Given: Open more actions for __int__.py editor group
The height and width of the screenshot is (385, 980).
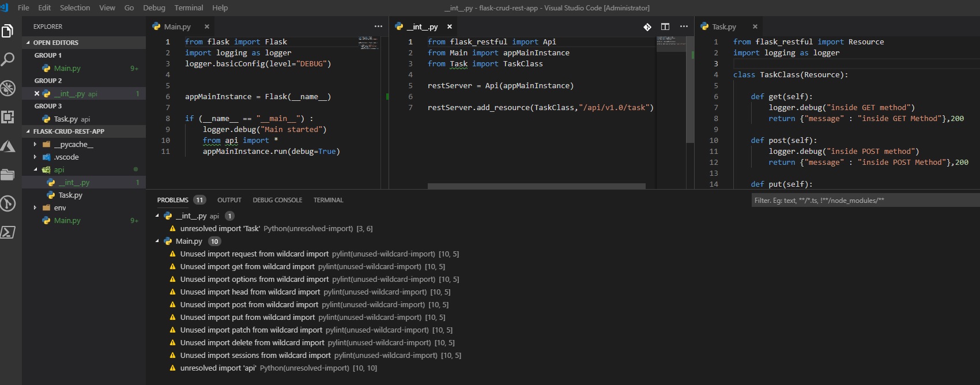Looking at the screenshot, I should click(684, 27).
